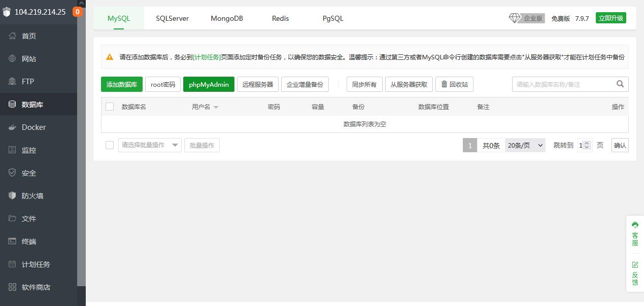The image size is (644, 306).
Task: Tick the checkbox beside batch operations
Action: coord(110,145)
